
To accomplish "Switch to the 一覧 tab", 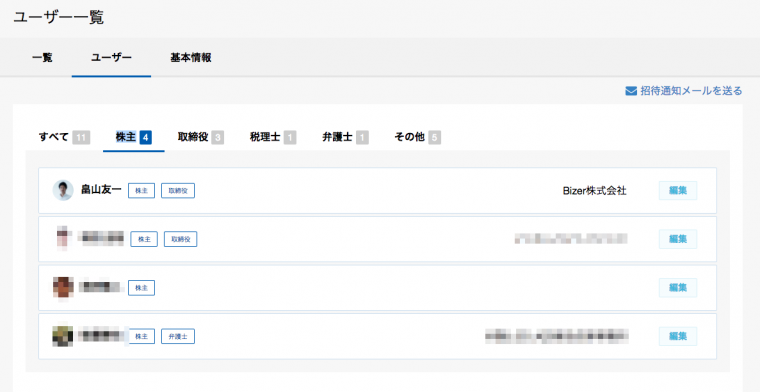I will 42,58.
